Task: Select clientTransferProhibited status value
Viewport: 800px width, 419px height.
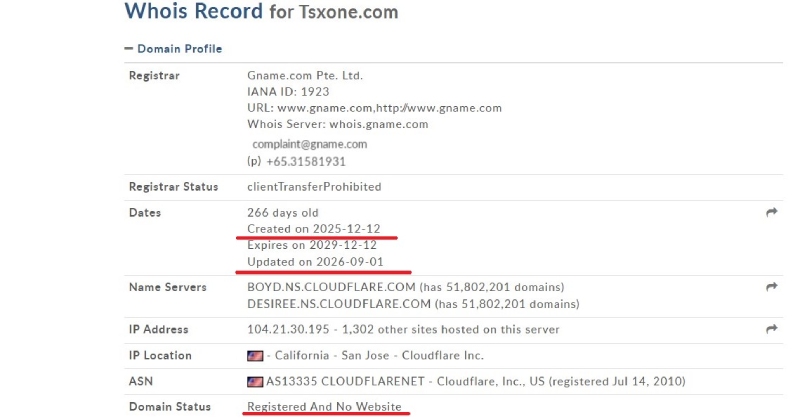Action: (314, 187)
